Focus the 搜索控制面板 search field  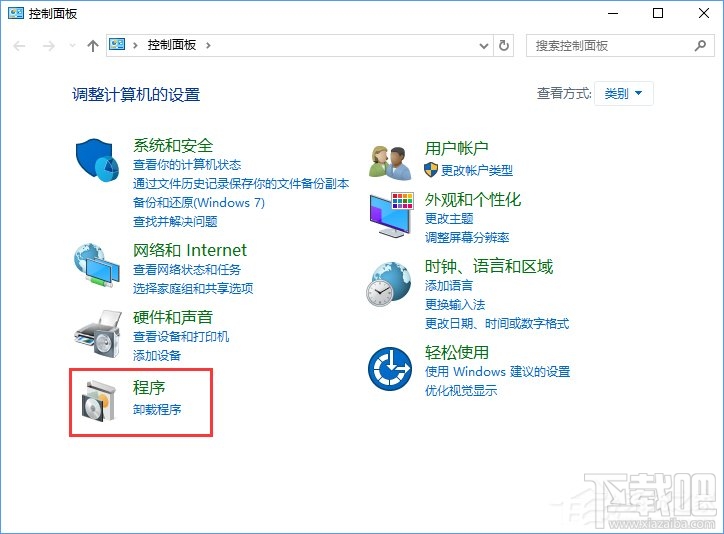[620, 45]
